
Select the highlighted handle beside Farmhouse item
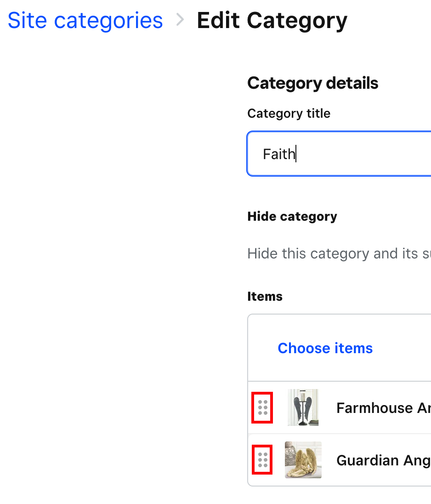pyautogui.click(x=262, y=407)
